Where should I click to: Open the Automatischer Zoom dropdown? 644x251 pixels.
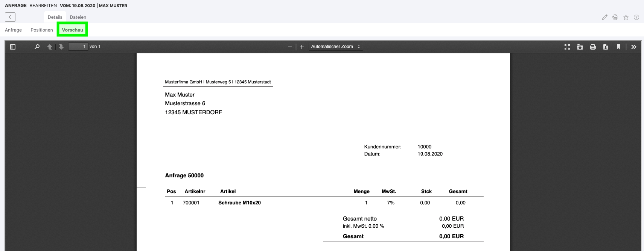coord(336,47)
